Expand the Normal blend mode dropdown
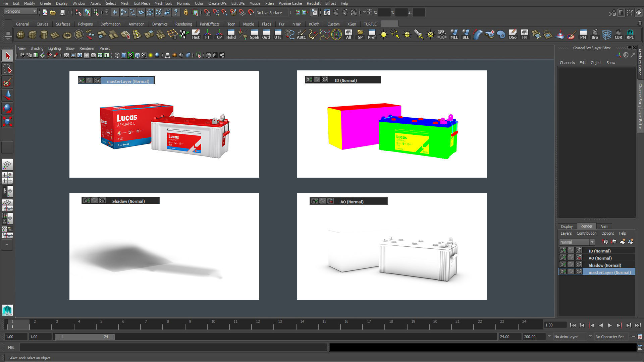 592,242
